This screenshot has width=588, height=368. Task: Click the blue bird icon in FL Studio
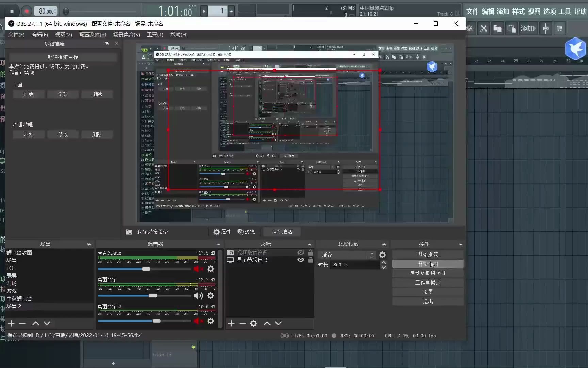click(x=575, y=48)
